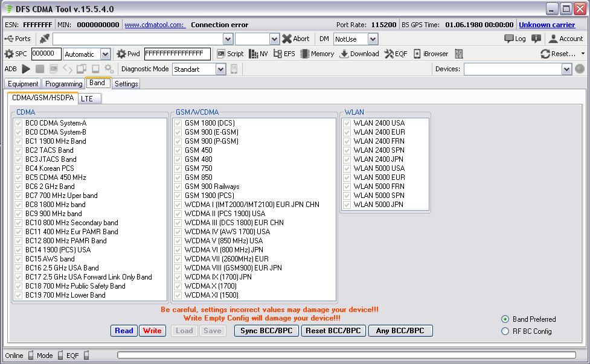
Task: Launch iBrowser
Action: 431,54
